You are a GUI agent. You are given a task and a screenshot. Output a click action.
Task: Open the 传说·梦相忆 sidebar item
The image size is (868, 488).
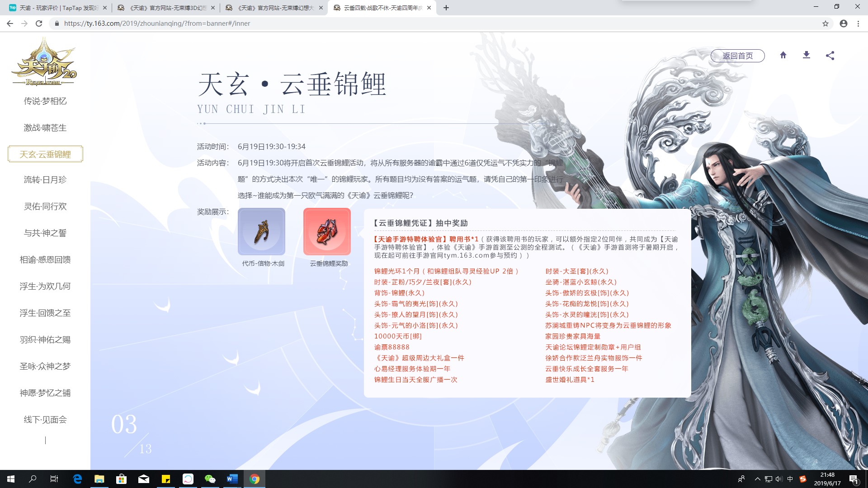[x=45, y=101]
